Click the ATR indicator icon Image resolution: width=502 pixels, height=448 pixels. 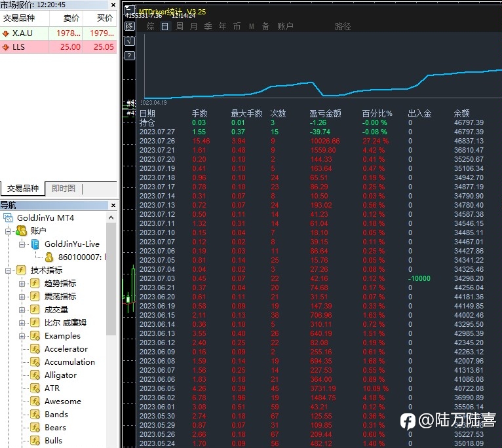click(35, 388)
